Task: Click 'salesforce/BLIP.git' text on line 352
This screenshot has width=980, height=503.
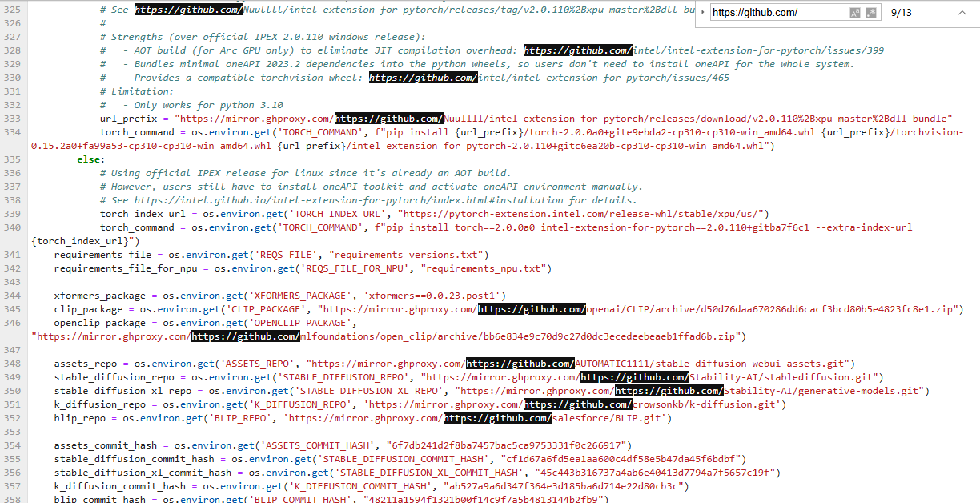Action: pos(607,418)
